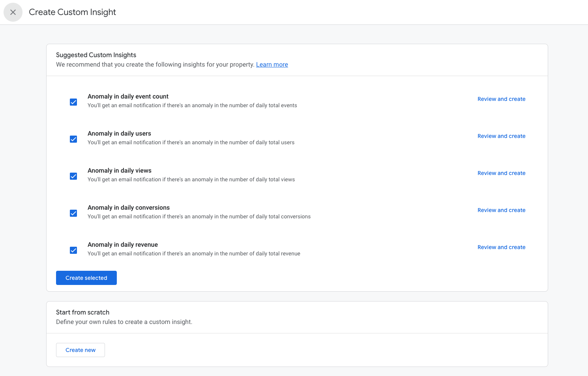Select the 'Anomaly in daily users' title
This screenshot has height=376, width=588.
pyautogui.click(x=119, y=134)
